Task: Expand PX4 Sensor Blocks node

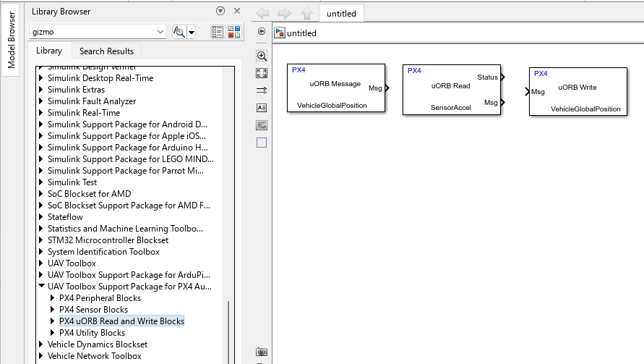Action: [52, 309]
